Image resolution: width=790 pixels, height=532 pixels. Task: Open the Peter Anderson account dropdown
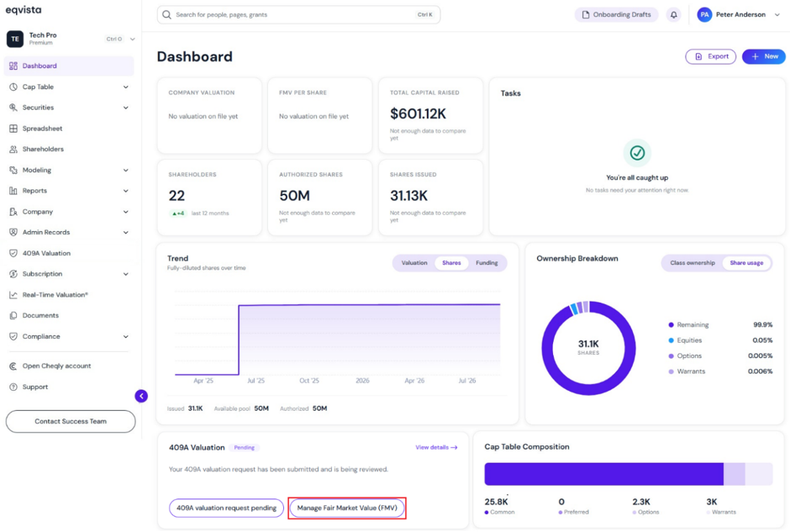coord(739,14)
